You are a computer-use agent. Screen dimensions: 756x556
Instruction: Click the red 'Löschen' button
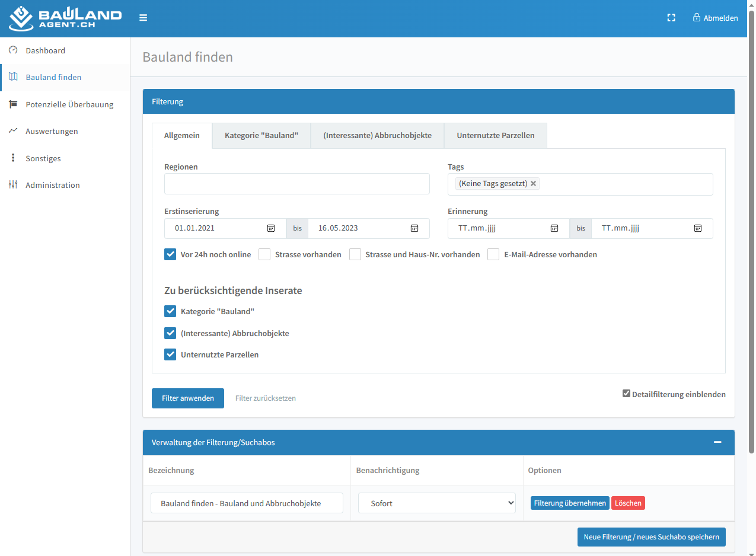(627, 503)
